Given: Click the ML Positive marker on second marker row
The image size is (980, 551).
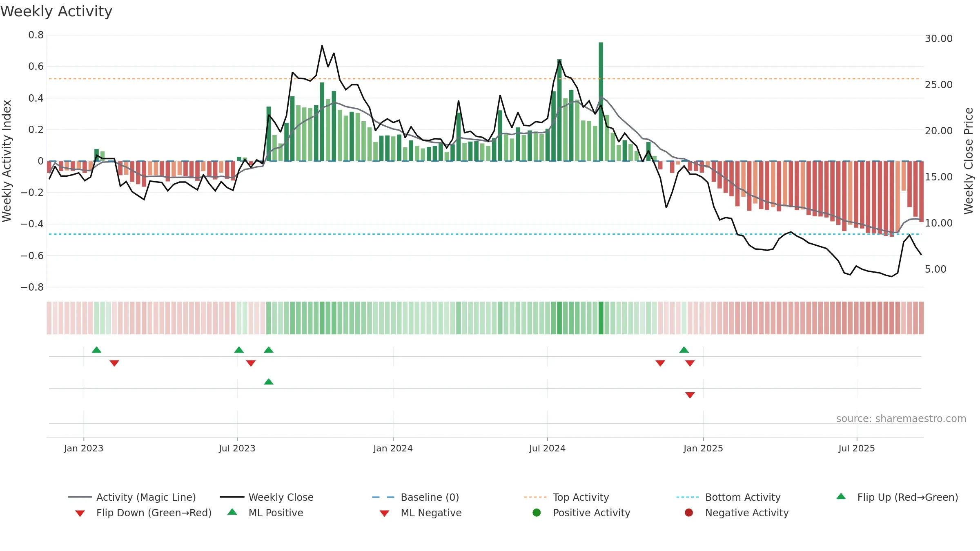Looking at the screenshot, I should coord(269,382).
